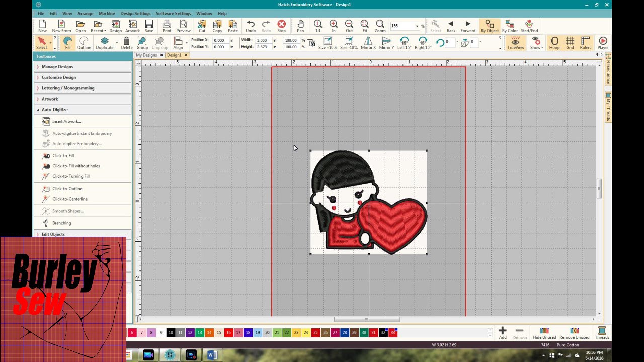Viewport: 644px width, 362px height.
Task: Decrease object Size -10%
Action: point(349,43)
